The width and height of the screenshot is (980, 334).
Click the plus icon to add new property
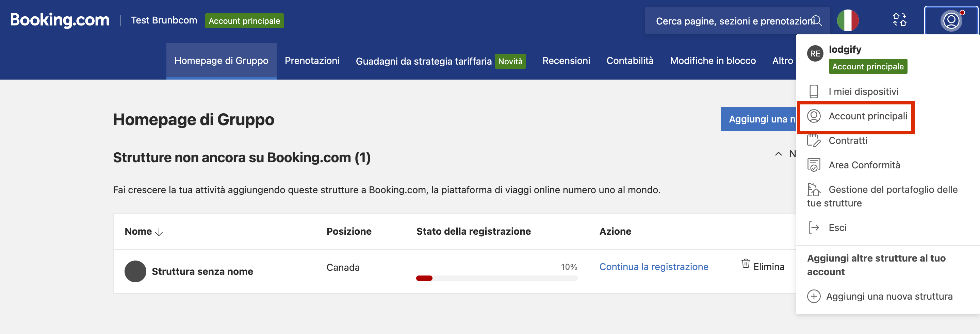(813, 296)
